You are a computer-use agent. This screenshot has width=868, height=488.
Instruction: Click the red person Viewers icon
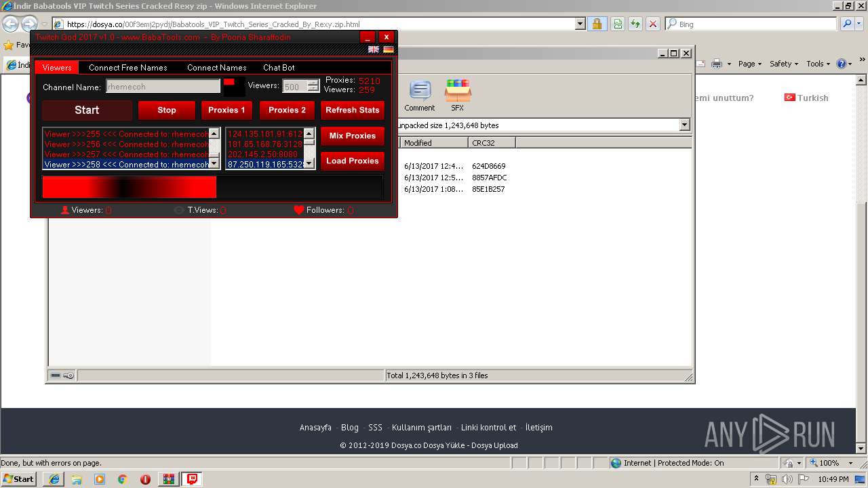tap(65, 210)
